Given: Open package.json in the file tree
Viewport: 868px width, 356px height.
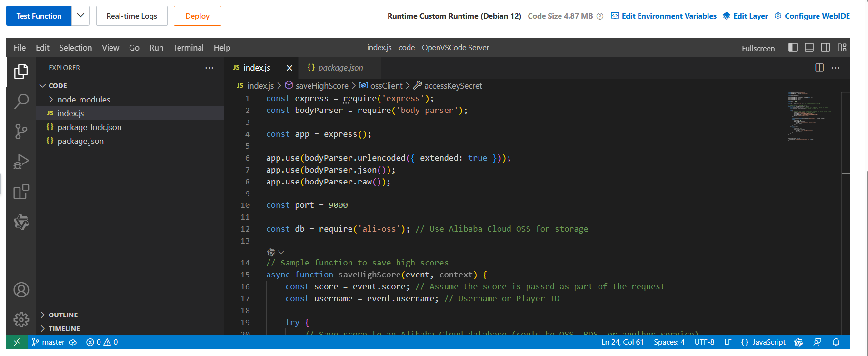Looking at the screenshot, I should click(x=130, y=141).
